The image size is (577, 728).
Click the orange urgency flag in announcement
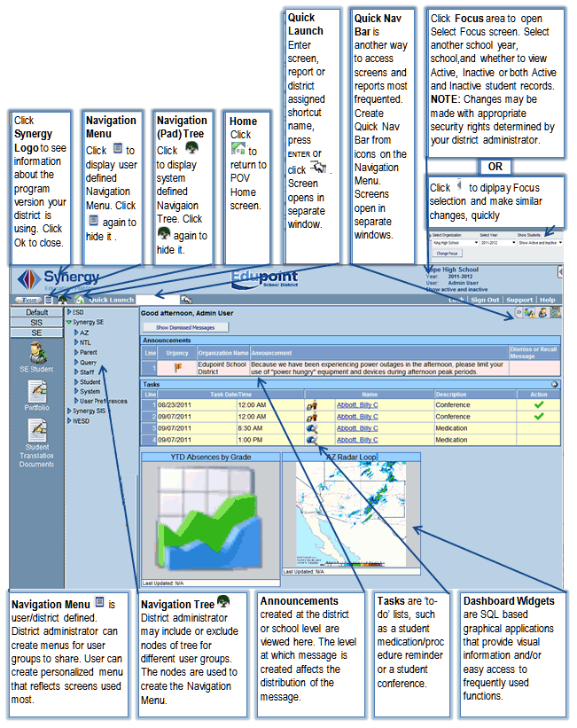178,368
